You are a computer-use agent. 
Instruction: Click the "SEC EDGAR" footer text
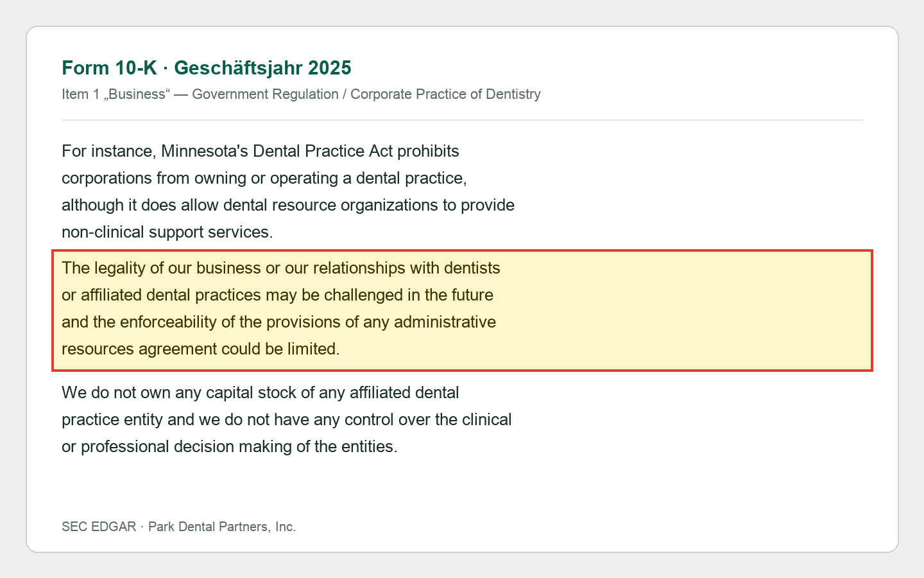[99, 527]
